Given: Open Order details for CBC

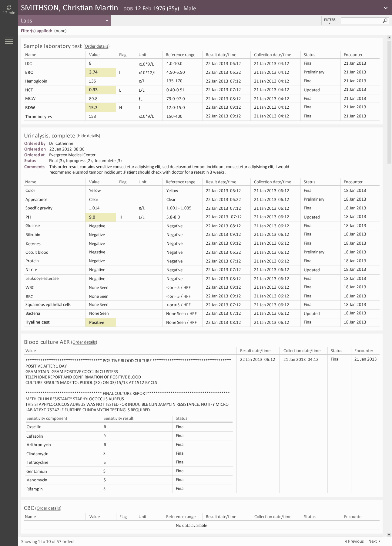Looking at the screenshot, I should pos(49,508).
